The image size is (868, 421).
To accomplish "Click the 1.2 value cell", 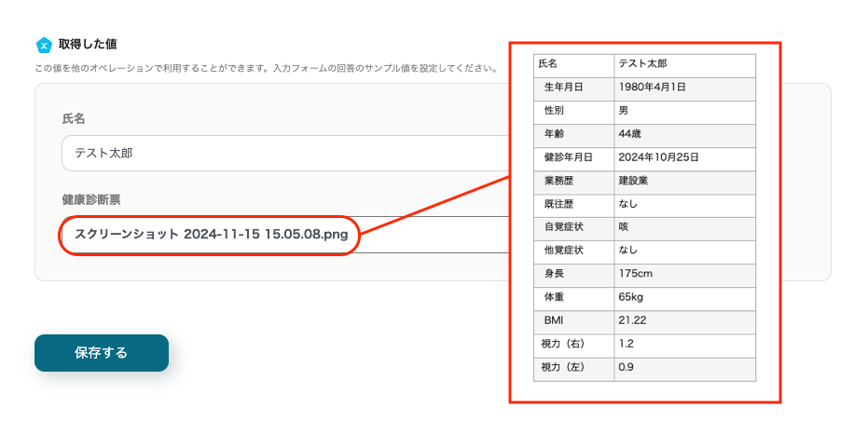I will pos(684,346).
